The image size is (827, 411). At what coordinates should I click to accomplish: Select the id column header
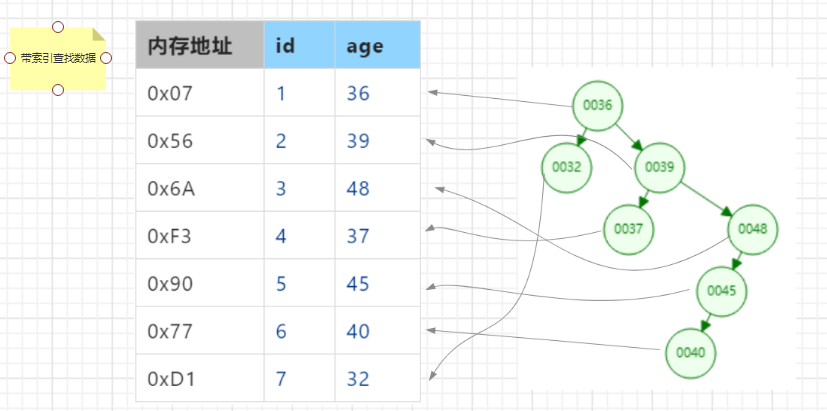pos(300,45)
